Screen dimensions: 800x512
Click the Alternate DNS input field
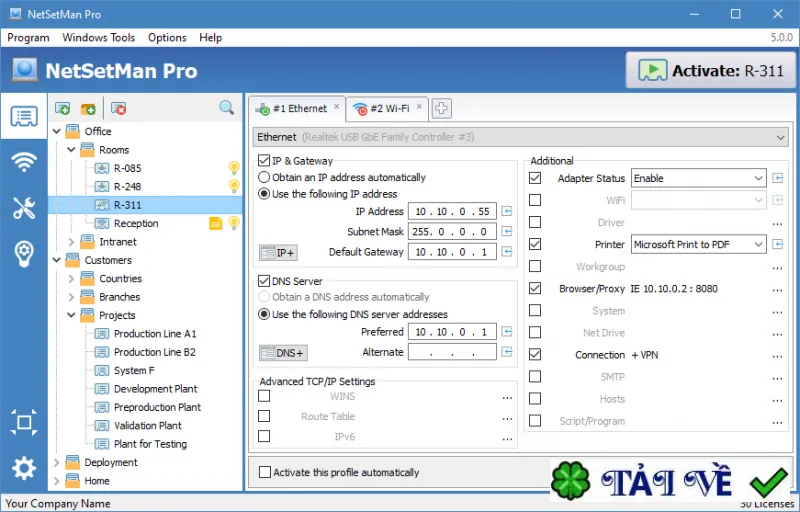point(452,352)
